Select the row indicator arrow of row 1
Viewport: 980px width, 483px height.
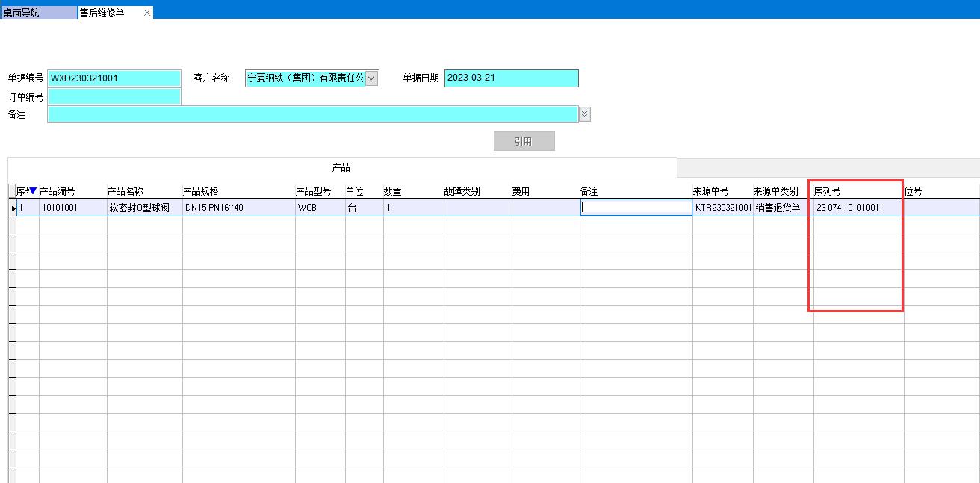click(13, 208)
